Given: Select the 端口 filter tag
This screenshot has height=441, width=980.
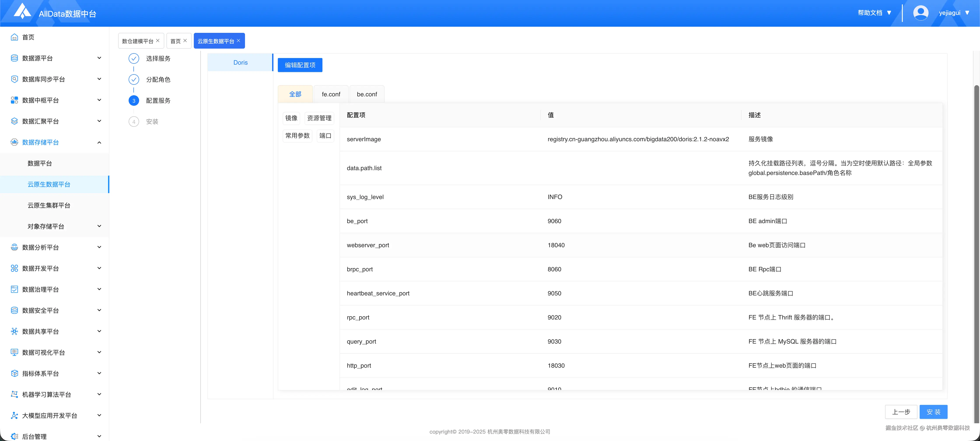Looking at the screenshot, I should (x=325, y=136).
